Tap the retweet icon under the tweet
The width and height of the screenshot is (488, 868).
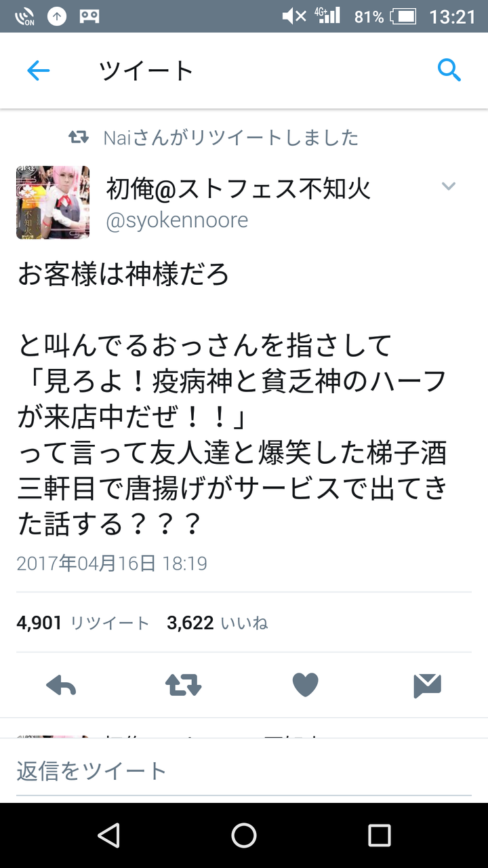pyautogui.click(x=183, y=686)
